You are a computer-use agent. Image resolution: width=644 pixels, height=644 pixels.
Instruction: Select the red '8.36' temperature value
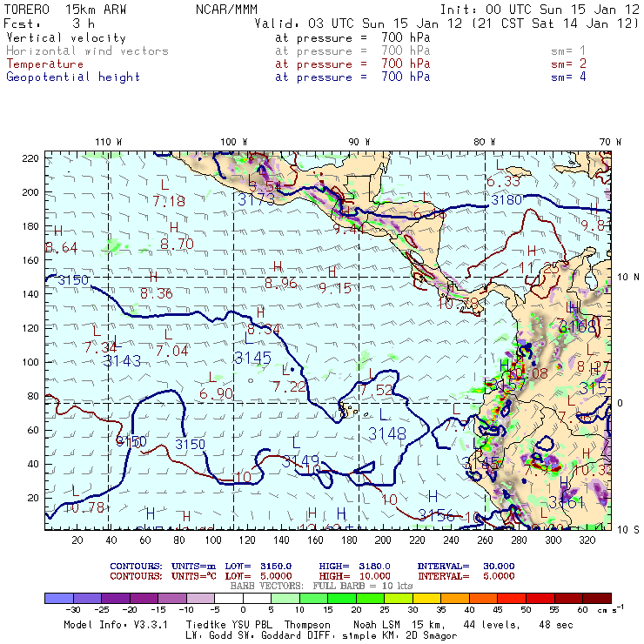coord(157,293)
